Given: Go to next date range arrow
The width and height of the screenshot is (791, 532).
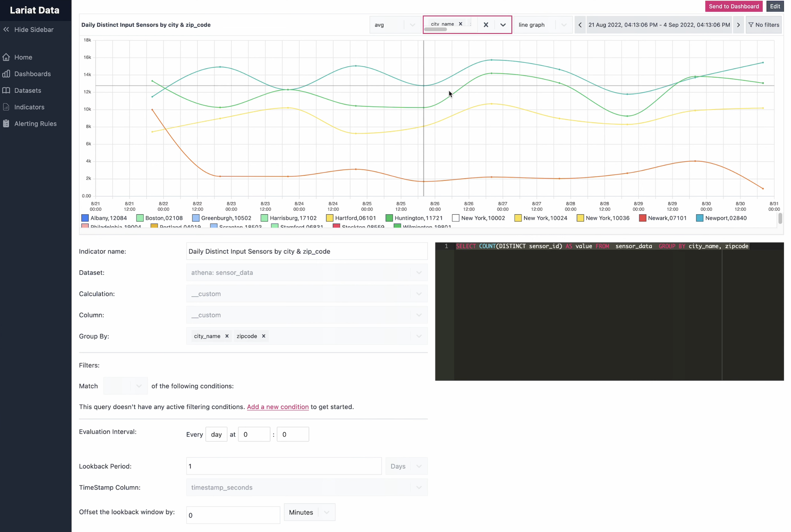Looking at the screenshot, I should pyautogui.click(x=738, y=25).
